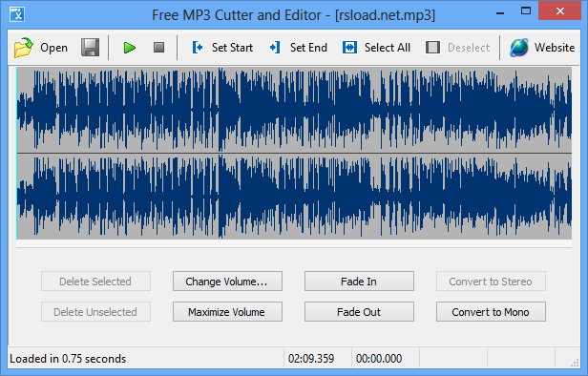Close the Free MP3 Cutter window
Image resolution: width=588 pixels, height=376 pixels.
pos(560,10)
